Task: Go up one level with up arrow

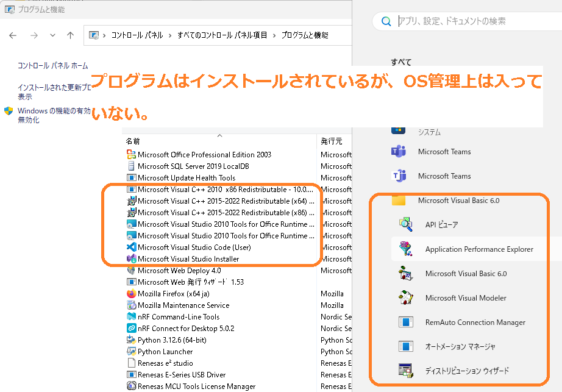Action: [70, 35]
